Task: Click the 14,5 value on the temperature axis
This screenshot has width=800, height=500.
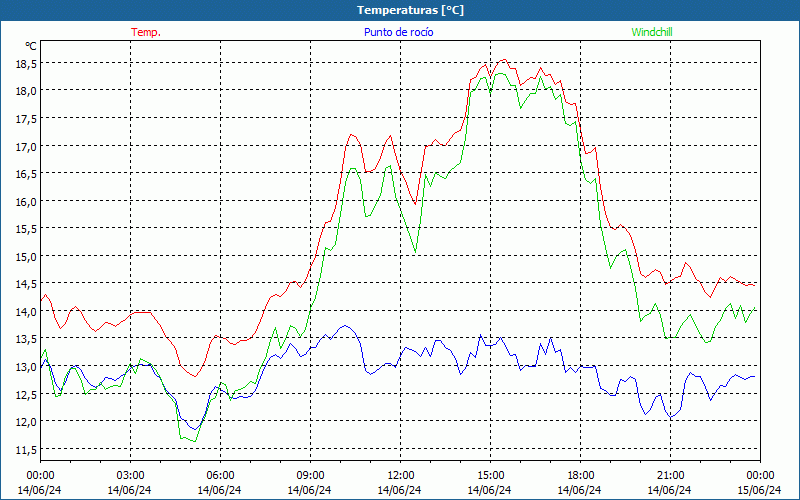Action: coord(27,284)
